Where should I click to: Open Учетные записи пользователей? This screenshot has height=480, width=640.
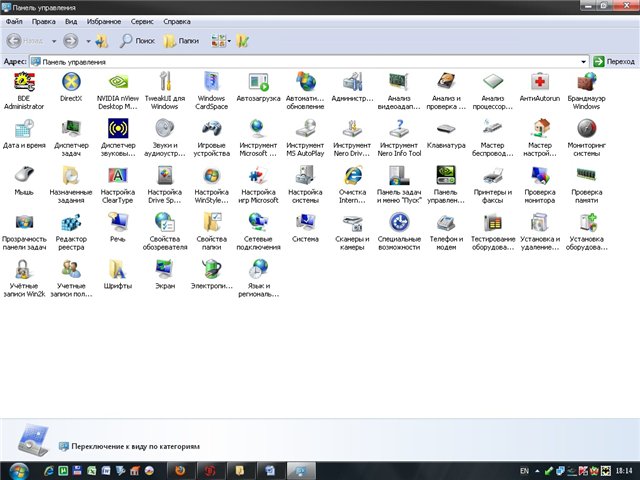71,278
